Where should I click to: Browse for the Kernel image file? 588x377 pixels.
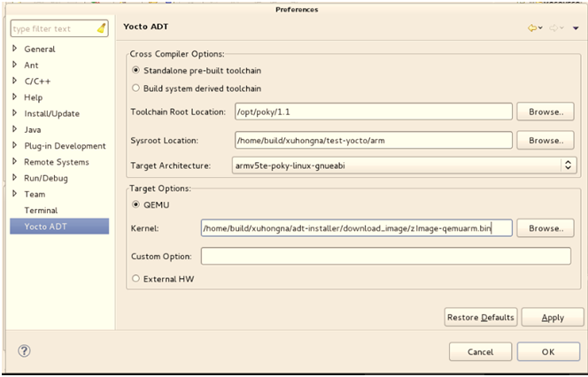[x=545, y=228]
